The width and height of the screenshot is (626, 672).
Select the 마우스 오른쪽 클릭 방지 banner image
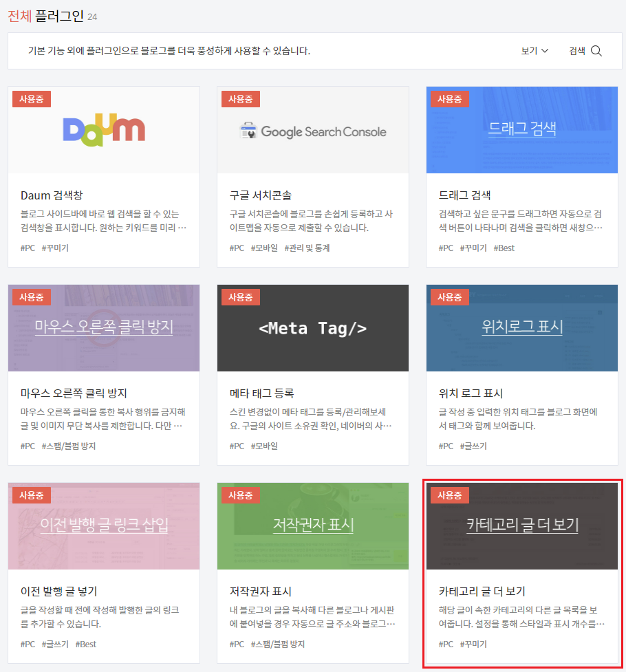point(104,328)
